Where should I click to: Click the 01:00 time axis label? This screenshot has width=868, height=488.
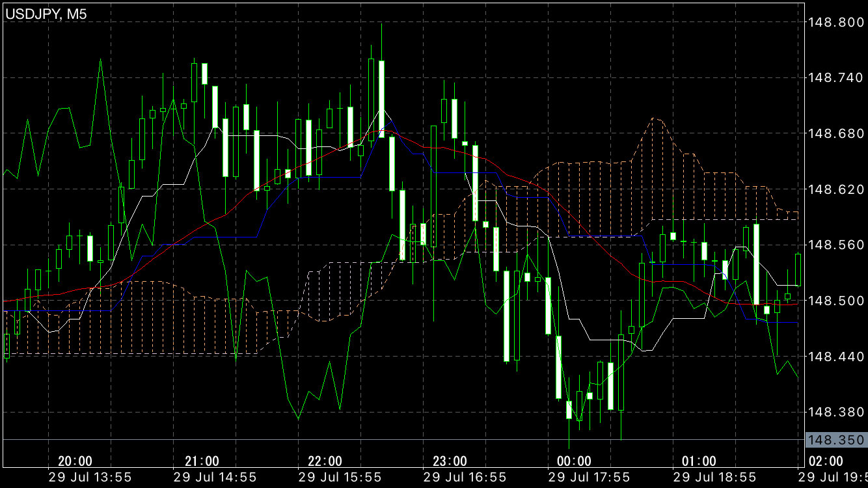699,461
